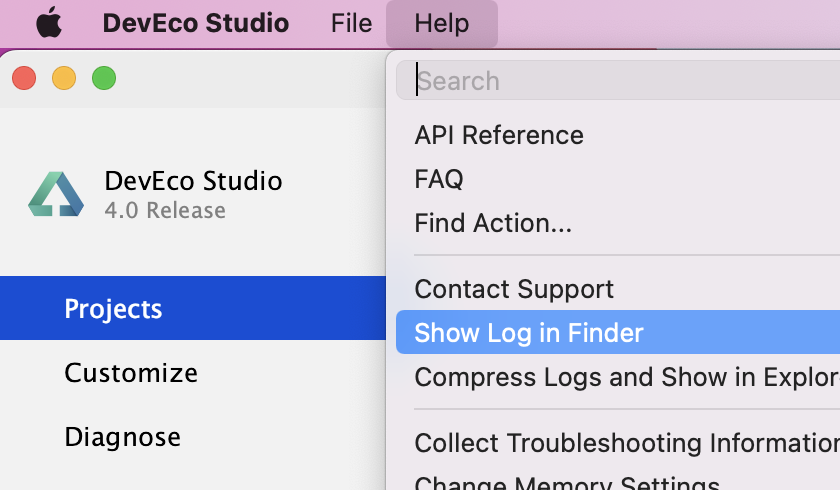This screenshot has height=490, width=840.
Task: Click Collect Troubleshooting Information
Action: tap(618, 443)
